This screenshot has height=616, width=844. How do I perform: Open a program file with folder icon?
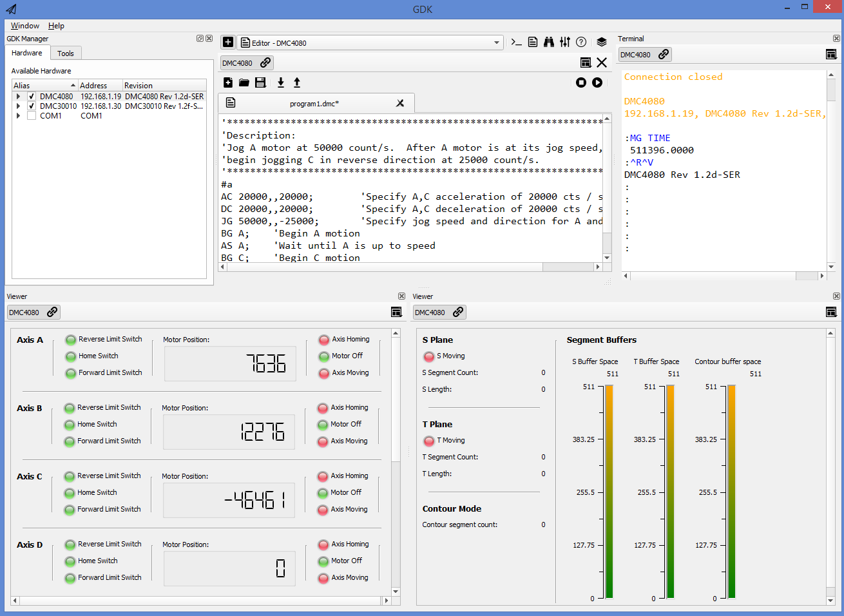244,82
